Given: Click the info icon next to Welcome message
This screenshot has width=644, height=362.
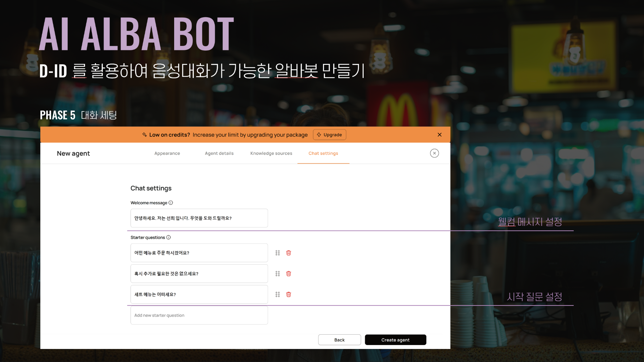Looking at the screenshot, I should coord(171,202).
